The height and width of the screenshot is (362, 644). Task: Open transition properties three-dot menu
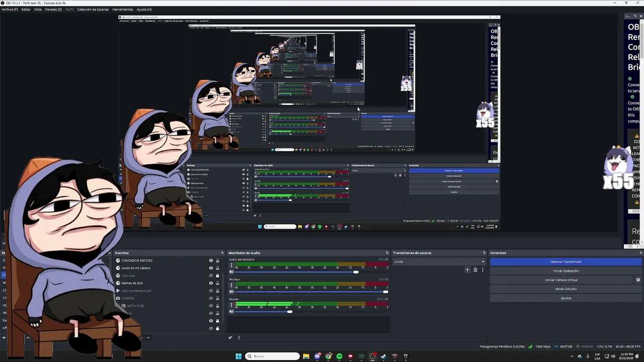click(482, 270)
